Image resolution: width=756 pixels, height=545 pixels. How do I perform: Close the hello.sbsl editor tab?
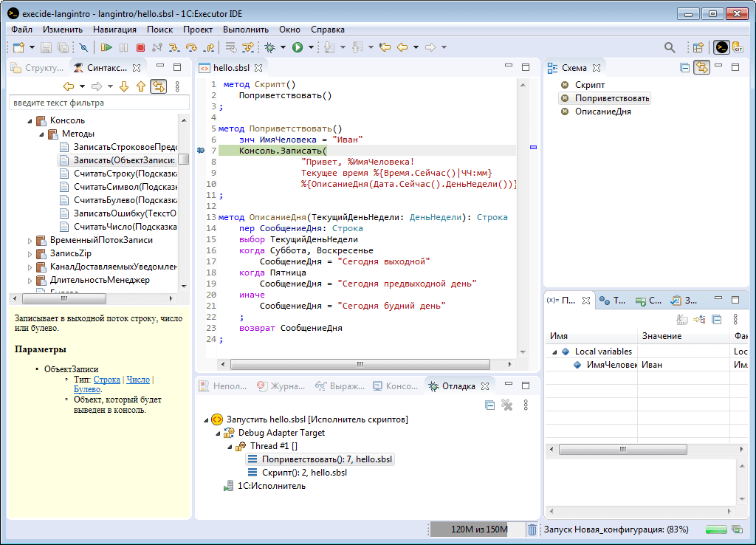[258, 68]
